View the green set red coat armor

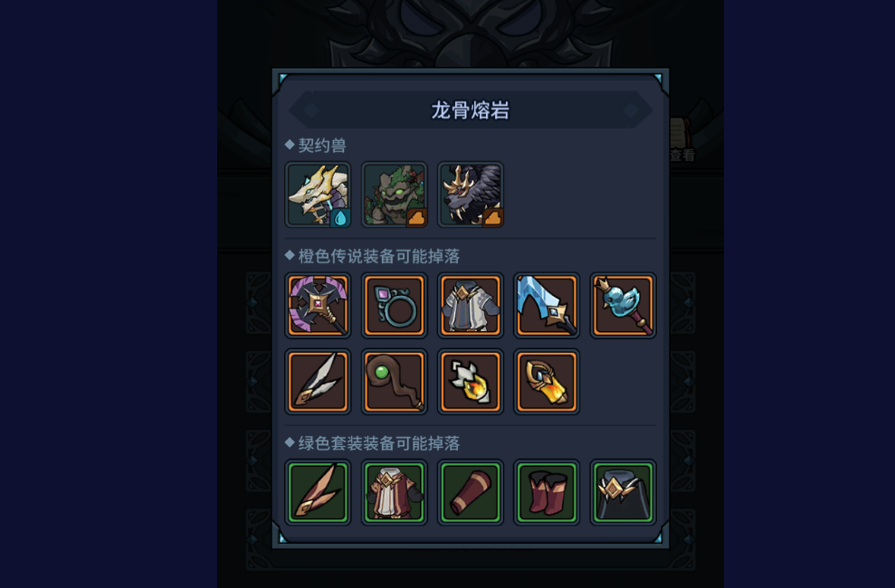pos(395,492)
